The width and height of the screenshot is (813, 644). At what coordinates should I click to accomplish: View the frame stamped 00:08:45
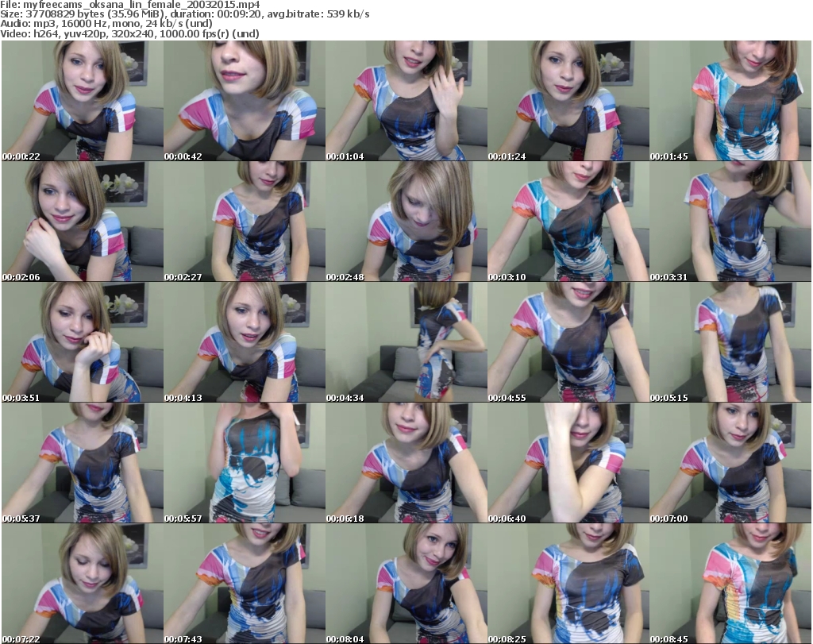click(x=730, y=584)
